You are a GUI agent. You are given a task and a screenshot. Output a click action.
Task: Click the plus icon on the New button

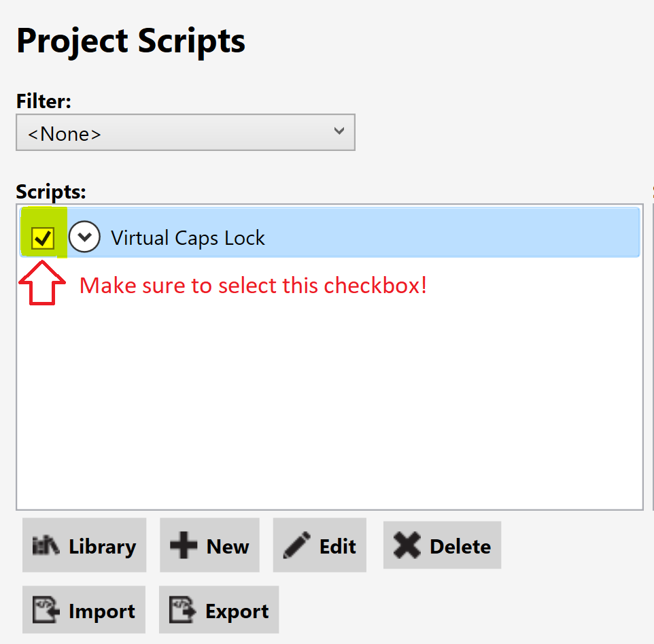click(184, 546)
